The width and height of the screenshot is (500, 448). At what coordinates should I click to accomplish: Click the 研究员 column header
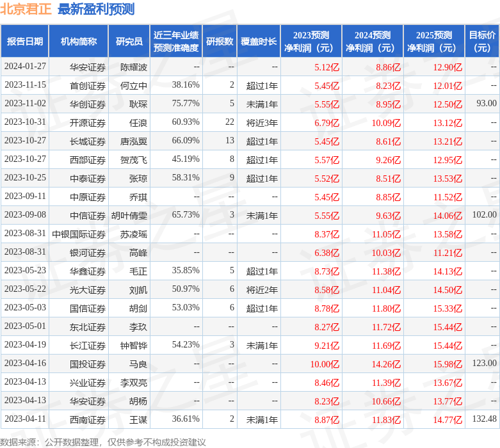(129, 42)
